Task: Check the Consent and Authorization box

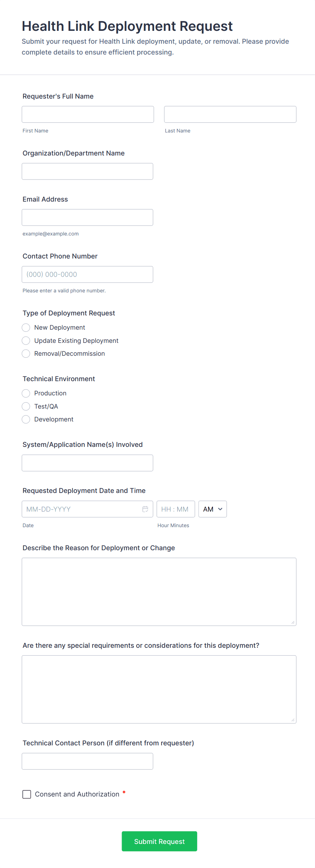Action: click(27, 794)
